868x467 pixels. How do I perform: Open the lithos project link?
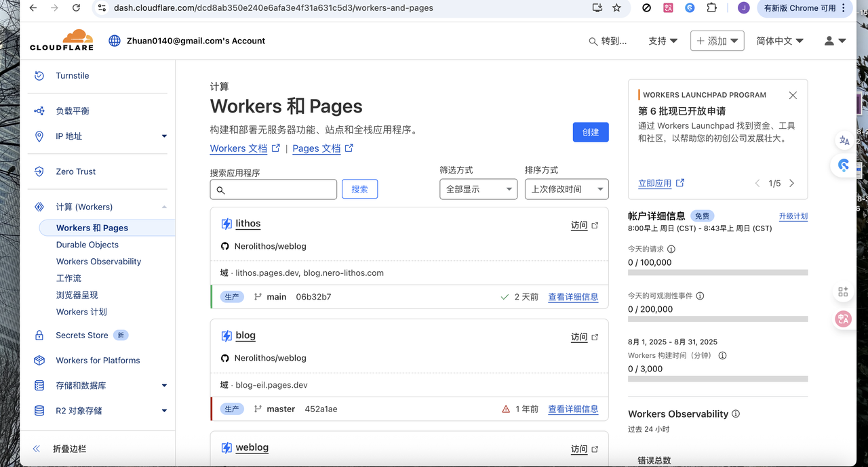point(248,224)
